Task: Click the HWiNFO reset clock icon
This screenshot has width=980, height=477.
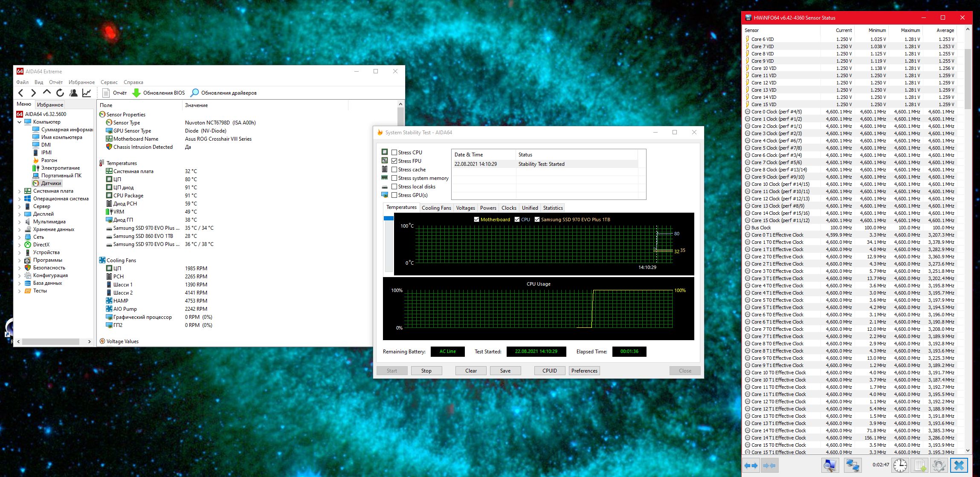Action: point(900,465)
